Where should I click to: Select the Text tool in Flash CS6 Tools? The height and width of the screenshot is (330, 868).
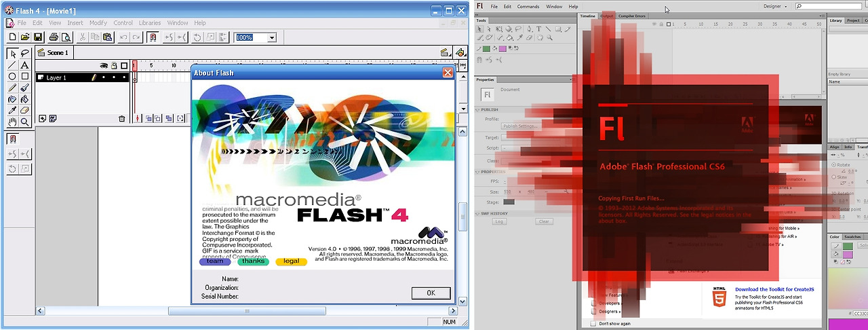point(539,29)
